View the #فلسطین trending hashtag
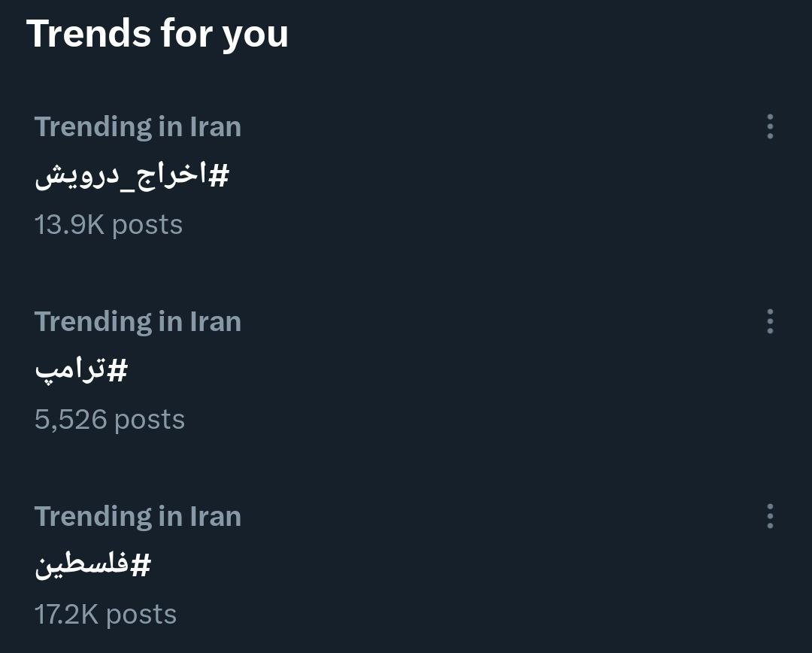The height and width of the screenshot is (653, 812). coord(92,565)
